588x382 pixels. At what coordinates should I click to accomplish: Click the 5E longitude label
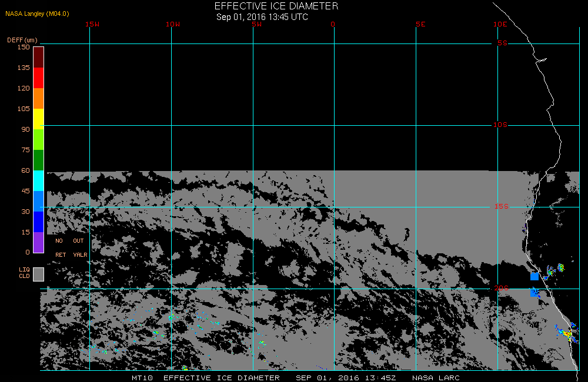pyautogui.click(x=420, y=24)
